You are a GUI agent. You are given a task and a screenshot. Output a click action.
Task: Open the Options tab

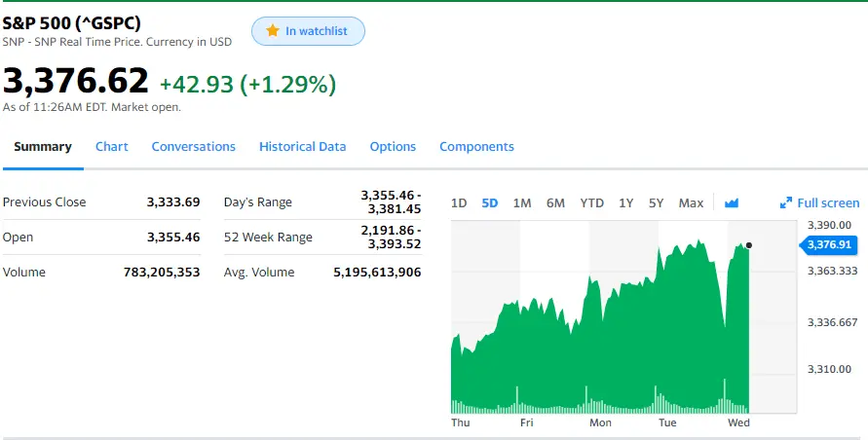click(393, 147)
